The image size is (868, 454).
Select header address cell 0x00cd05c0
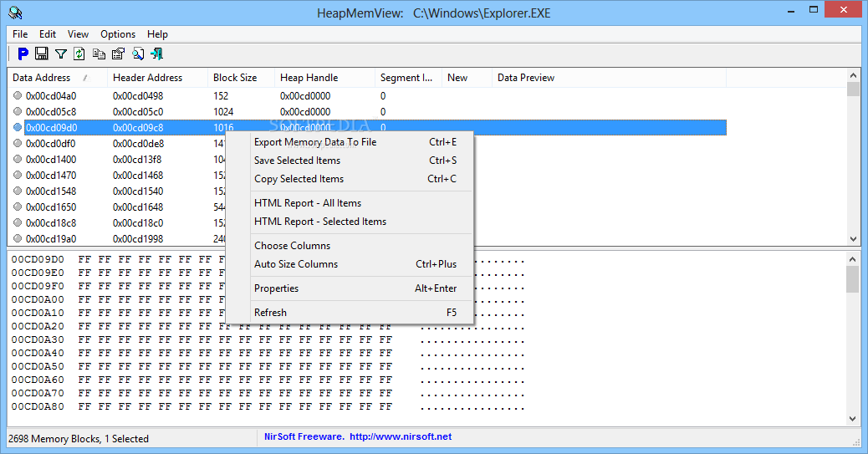pyautogui.click(x=138, y=112)
